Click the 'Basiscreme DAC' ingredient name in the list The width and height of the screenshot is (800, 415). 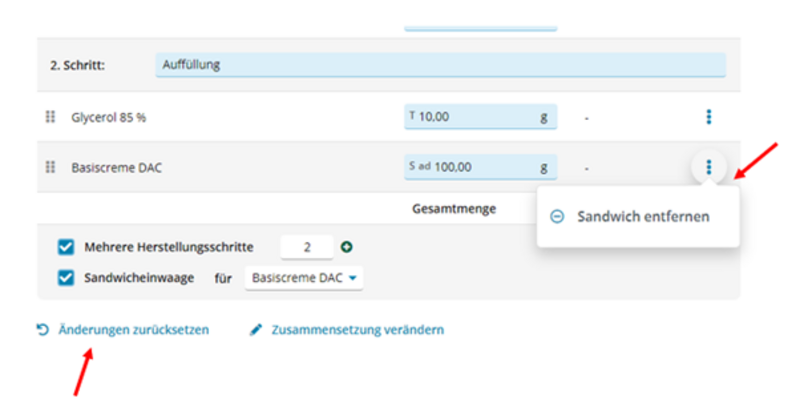point(116,167)
